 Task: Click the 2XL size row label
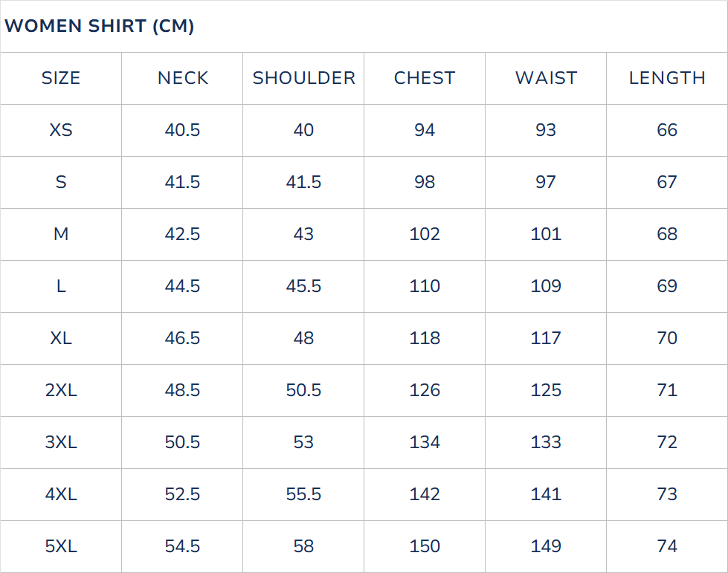point(61,390)
